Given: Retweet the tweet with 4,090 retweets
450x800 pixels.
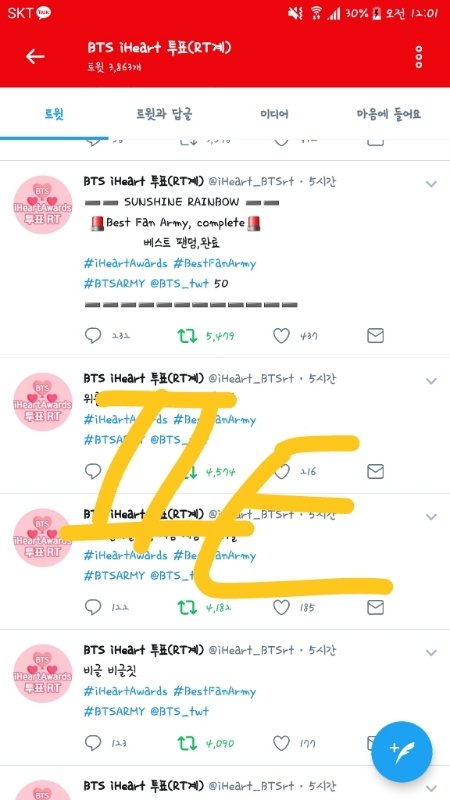Looking at the screenshot, I should [x=187, y=743].
